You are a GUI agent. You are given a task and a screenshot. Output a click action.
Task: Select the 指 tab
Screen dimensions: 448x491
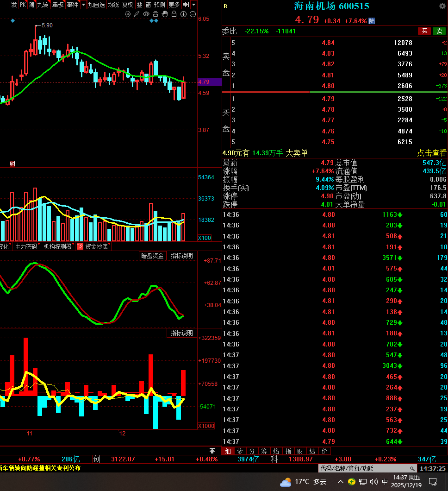pyautogui.click(x=288, y=451)
